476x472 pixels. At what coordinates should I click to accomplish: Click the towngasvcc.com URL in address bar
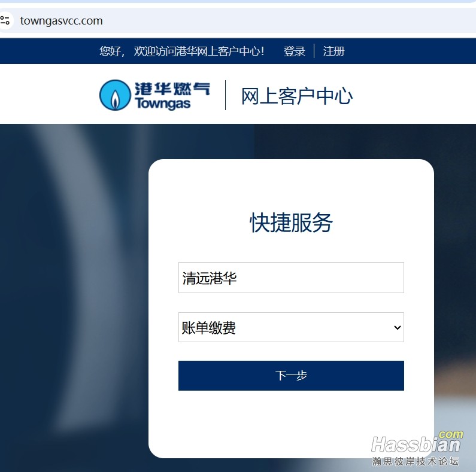coord(61,21)
